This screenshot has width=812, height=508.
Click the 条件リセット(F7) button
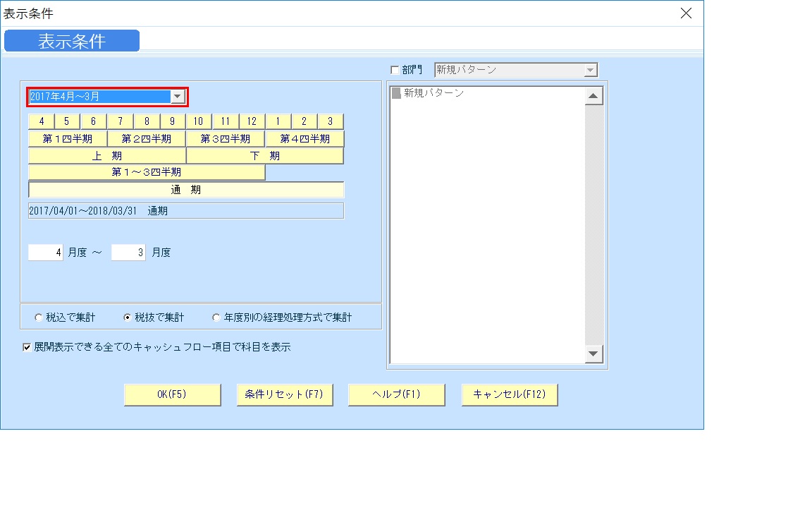point(284,394)
